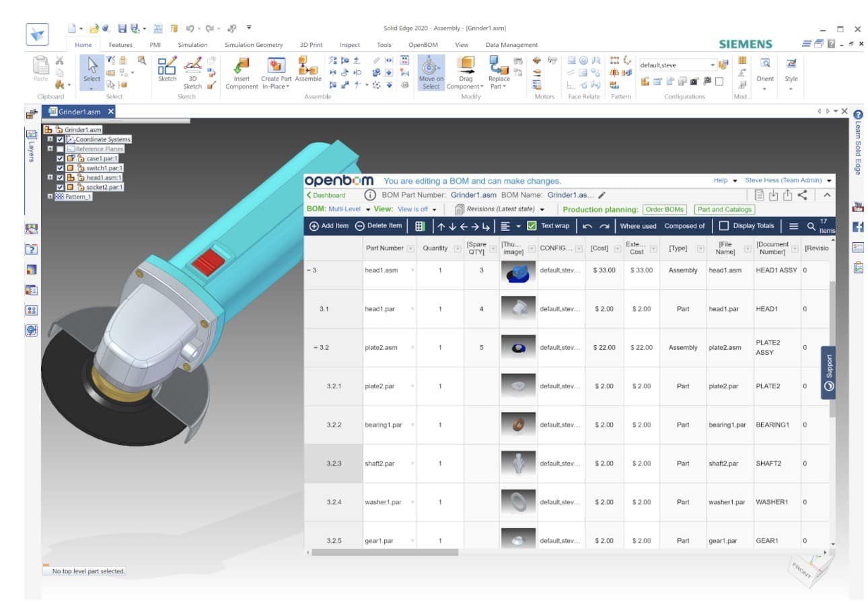Click the OpenBOM undo arrow
The height and width of the screenshot is (607, 868).
coord(587,226)
